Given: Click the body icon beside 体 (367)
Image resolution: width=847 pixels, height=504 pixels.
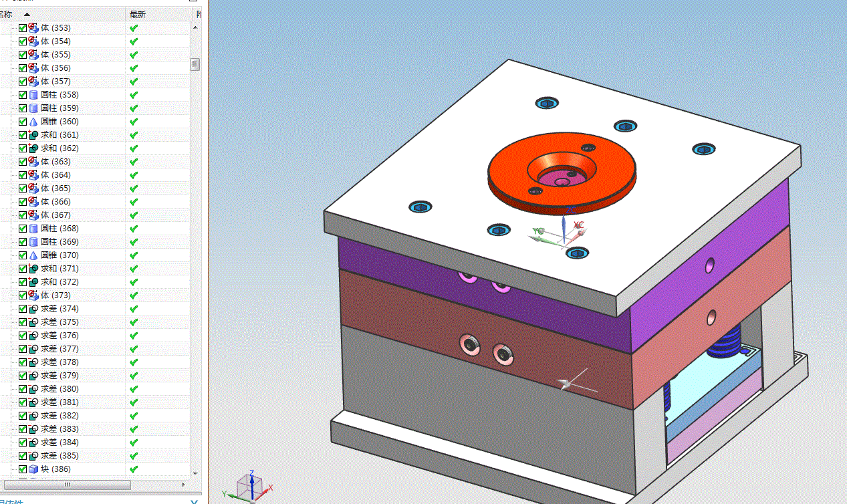Looking at the screenshot, I should pos(33,215).
